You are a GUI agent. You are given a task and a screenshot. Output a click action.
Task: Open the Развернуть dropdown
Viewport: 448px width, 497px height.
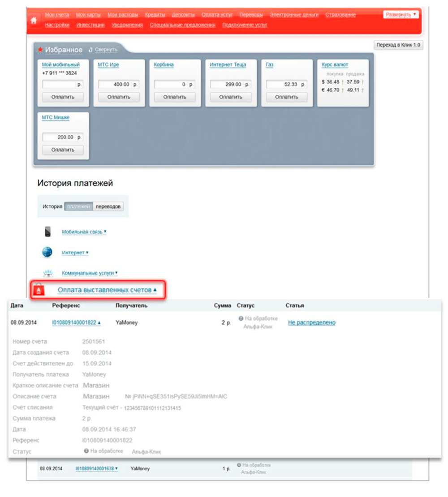point(401,15)
